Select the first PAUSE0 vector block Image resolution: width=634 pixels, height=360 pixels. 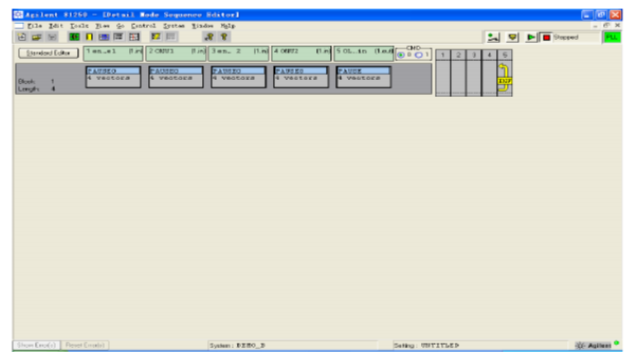point(113,77)
